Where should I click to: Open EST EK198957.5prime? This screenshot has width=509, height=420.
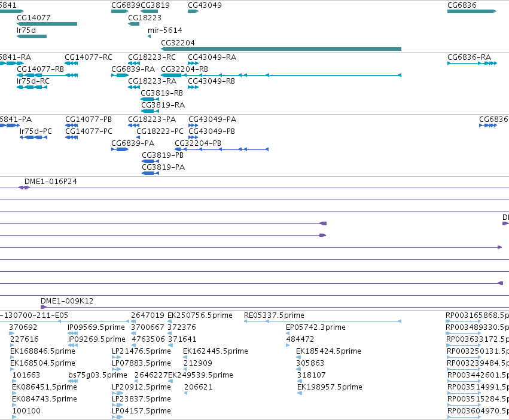(x=330, y=387)
